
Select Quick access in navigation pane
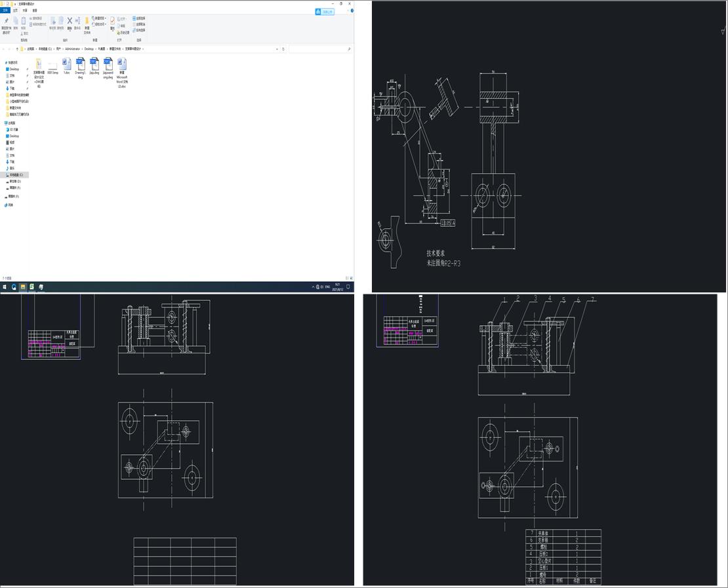[11, 63]
